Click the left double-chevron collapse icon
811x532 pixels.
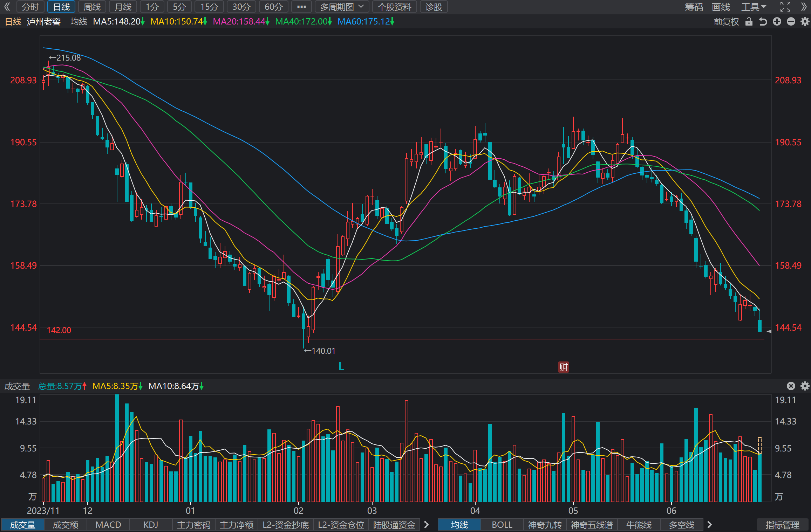7,7
